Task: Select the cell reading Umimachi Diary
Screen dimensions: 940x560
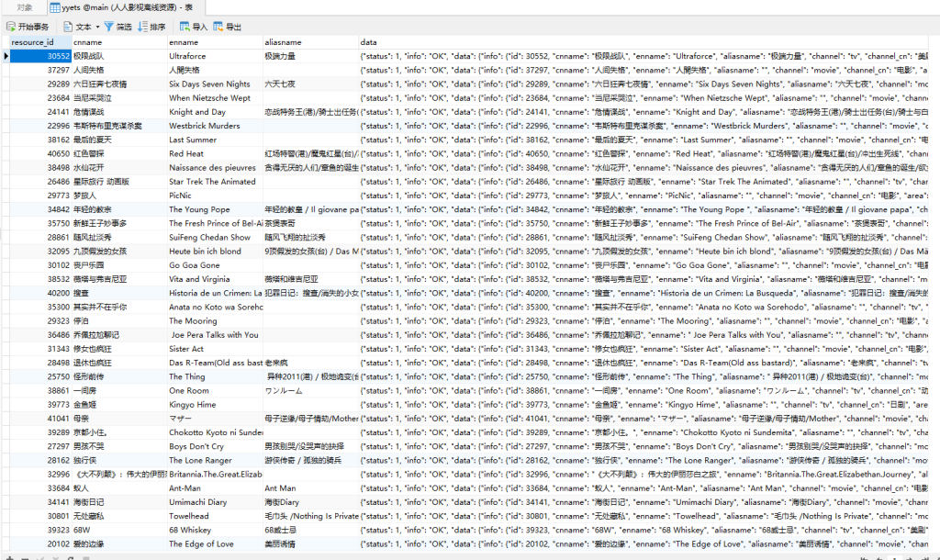Action: [215, 502]
